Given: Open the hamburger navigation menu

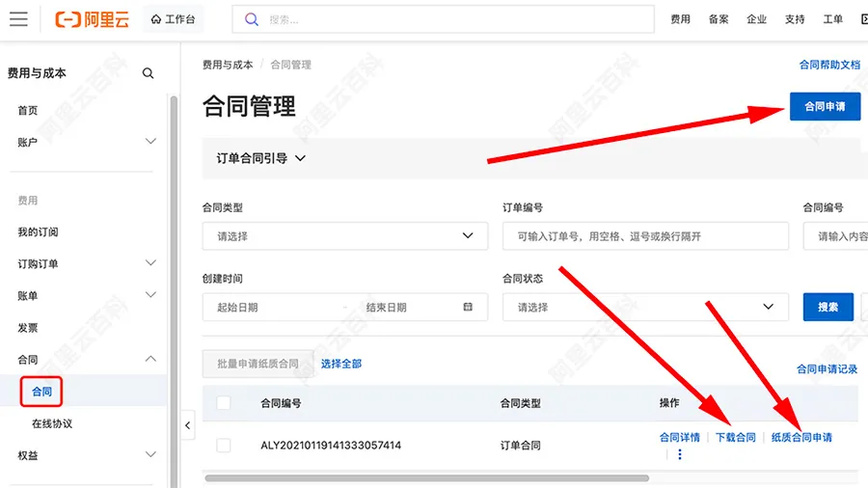Looking at the screenshot, I should [x=18, y=19].
